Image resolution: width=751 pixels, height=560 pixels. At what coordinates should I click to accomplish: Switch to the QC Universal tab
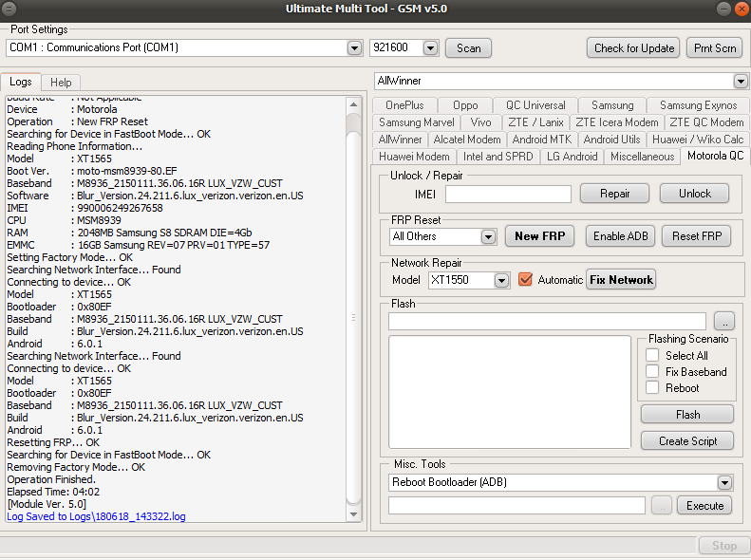pos(535,105)
